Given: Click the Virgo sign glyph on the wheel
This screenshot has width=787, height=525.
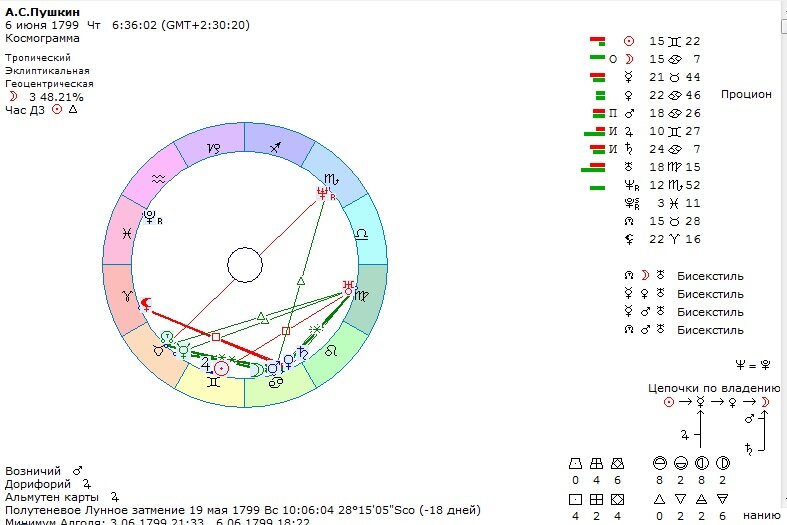Looking at the screenshot, I should coord(362,296).
